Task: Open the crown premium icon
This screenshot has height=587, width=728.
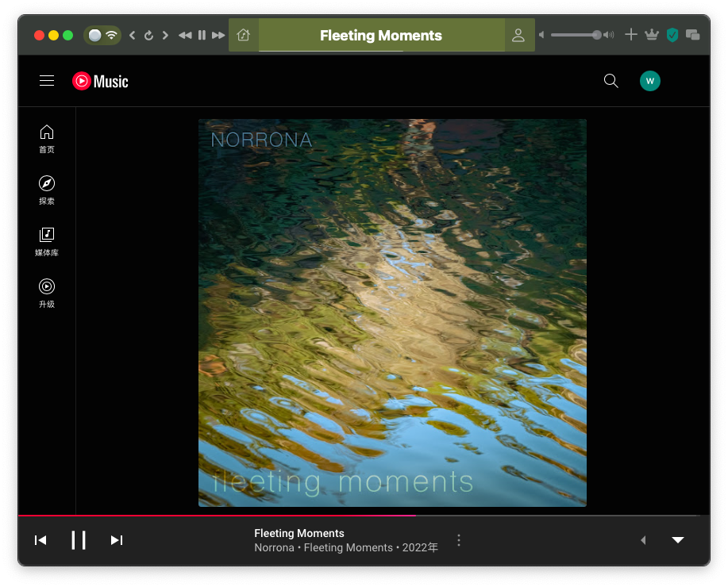Action: [652, 34]
